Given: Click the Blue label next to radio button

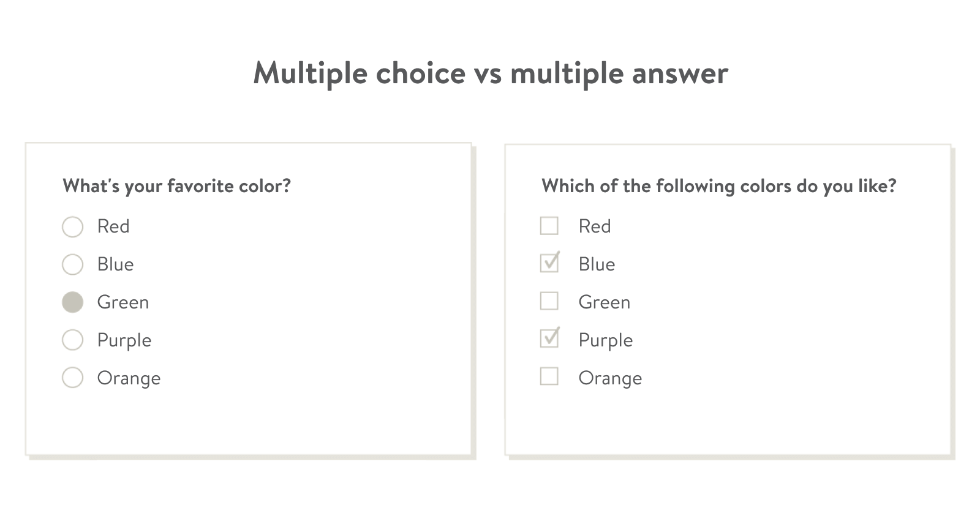Looking at the screenshot, I should pyautogui.click(x=115, y=264).
